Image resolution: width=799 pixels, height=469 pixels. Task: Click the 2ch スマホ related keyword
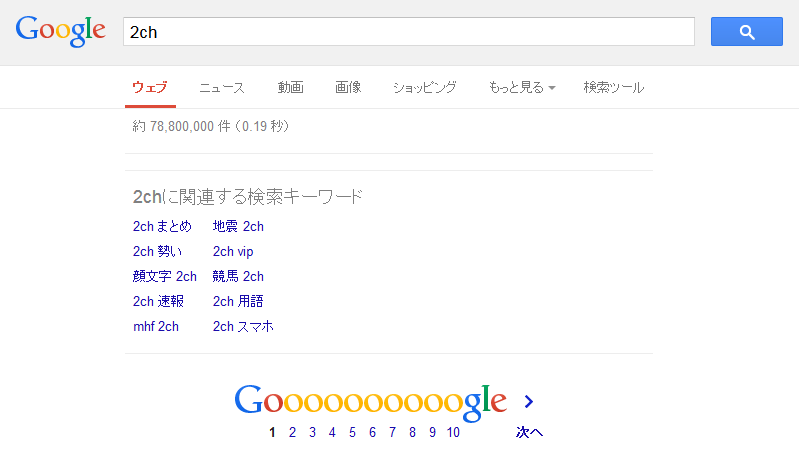243,326
